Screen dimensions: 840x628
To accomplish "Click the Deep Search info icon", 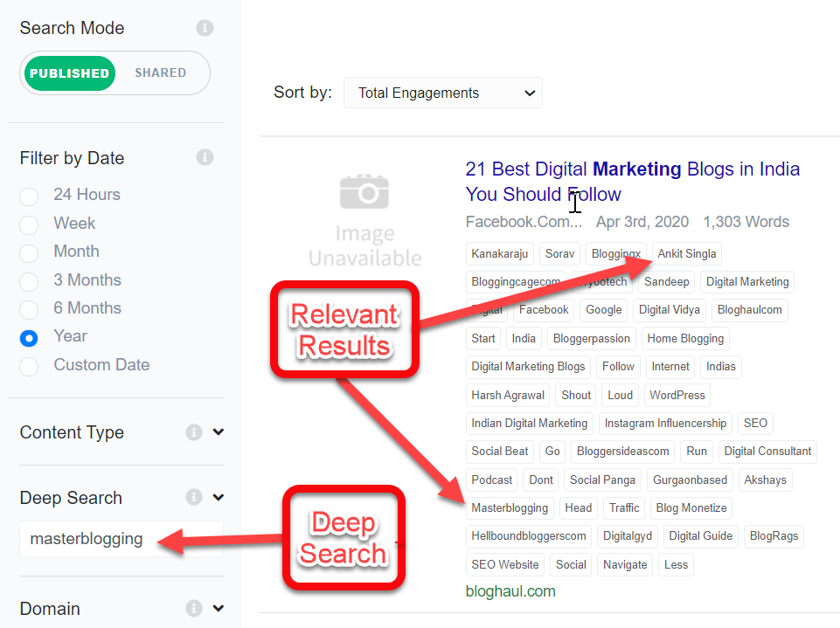I will 194,497.
